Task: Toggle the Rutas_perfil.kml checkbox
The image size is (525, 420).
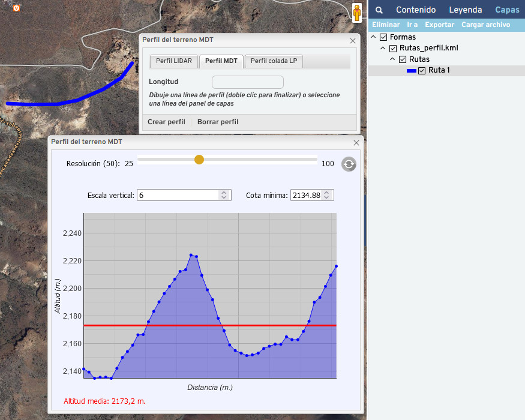Action: (x=393, y=48)
